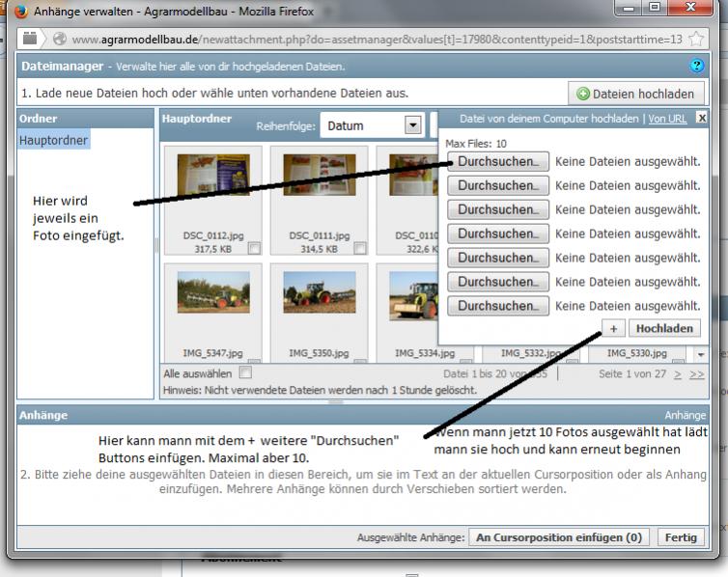
Task: Select the IMG_5350.jpg tractor thumbnail
Action: (319, 292)
